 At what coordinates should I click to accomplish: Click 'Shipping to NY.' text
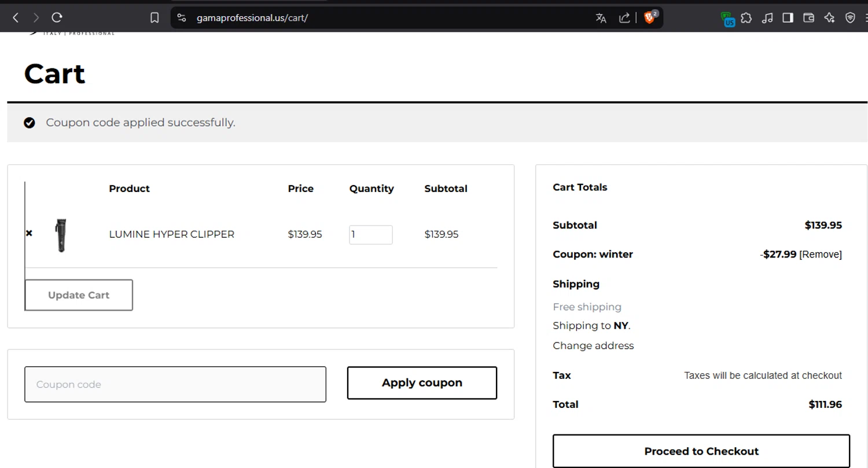point(591,326)
